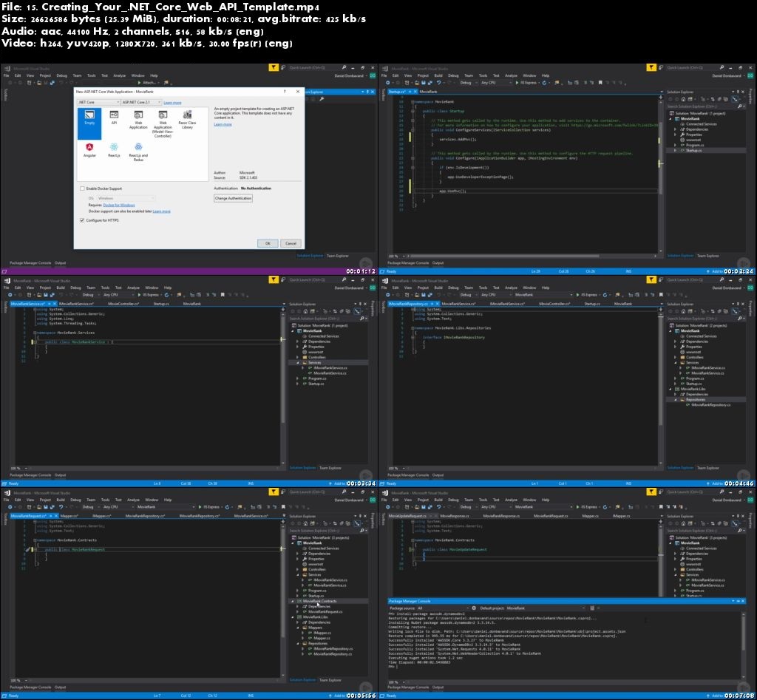This screenshot has height=700, width=757.
Task: Select the Web Application (Model-View-Controller) template
Action: (163, 123)
